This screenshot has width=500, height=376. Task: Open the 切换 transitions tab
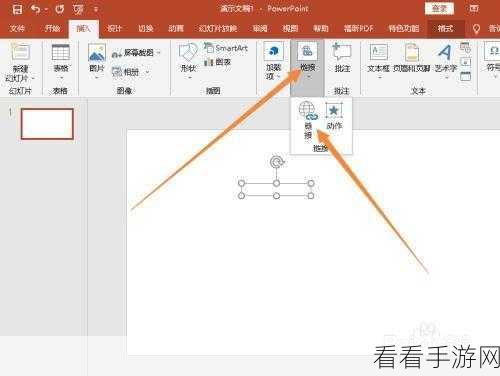click(x=146, y=28)
